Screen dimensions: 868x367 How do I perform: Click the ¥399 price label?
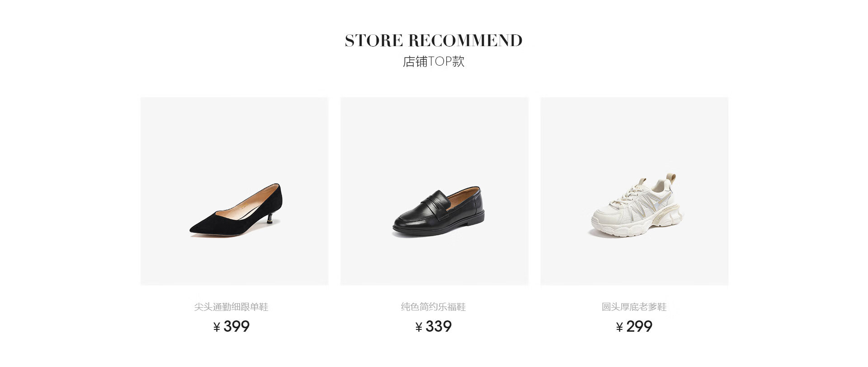pos(231,326)
